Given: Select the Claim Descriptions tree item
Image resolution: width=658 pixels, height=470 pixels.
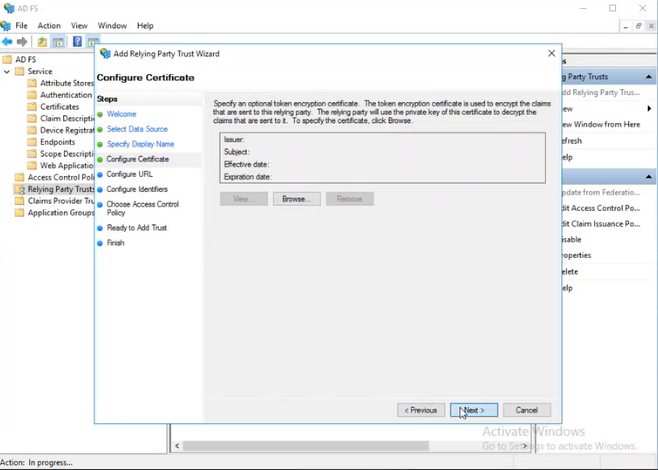Looking at the screenshot, I should click(67, 118).
